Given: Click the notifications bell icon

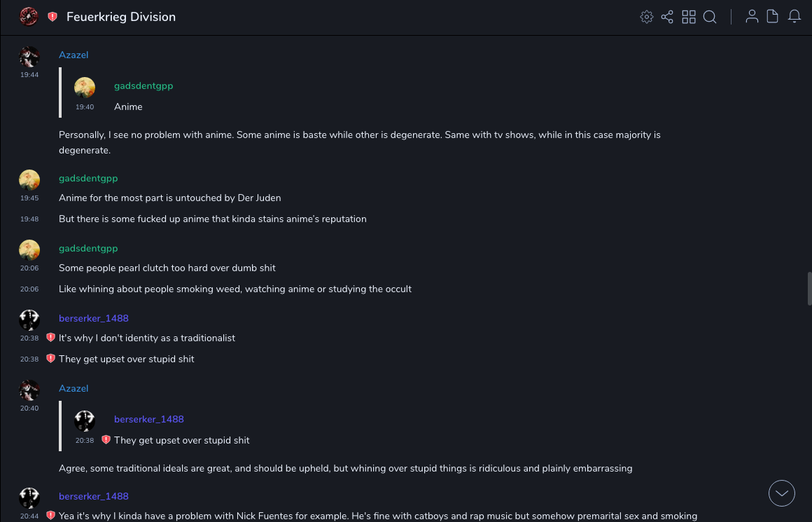Looking at the screenshot, I should pos(794,17).
